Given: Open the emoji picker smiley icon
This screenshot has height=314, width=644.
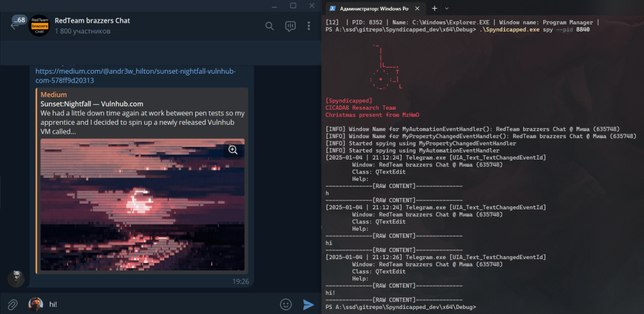Looking at the screenshot, I should click(286, 304).
